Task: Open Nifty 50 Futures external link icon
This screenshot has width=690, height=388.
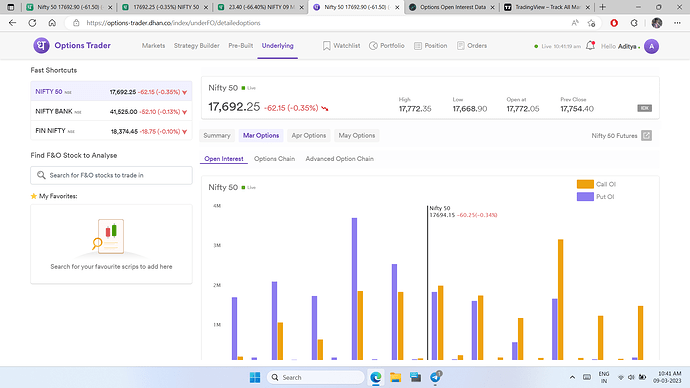Action: coord(646,135)
